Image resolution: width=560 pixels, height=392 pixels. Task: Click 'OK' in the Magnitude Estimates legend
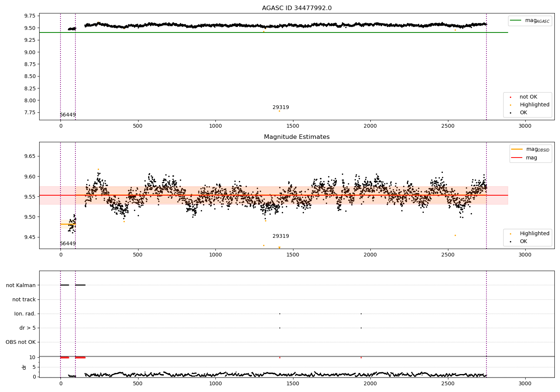coord(523,242)
